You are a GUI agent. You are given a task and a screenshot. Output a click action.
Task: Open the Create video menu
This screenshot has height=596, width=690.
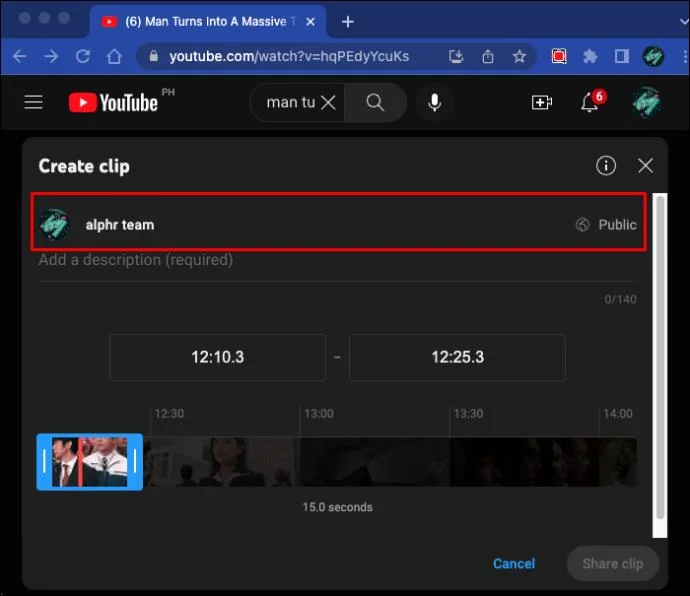point(542,103)
